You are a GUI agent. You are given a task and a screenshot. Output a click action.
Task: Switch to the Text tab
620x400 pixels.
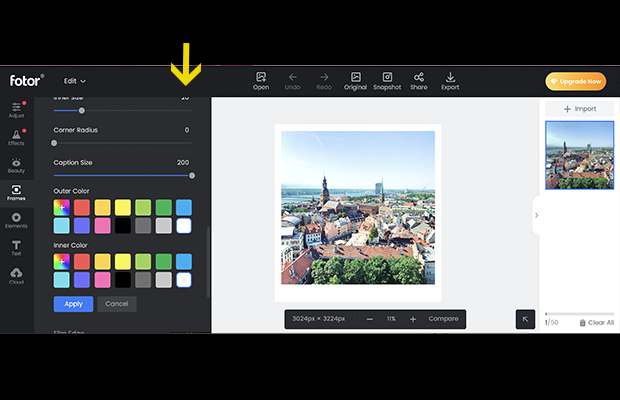click(16, 246)
